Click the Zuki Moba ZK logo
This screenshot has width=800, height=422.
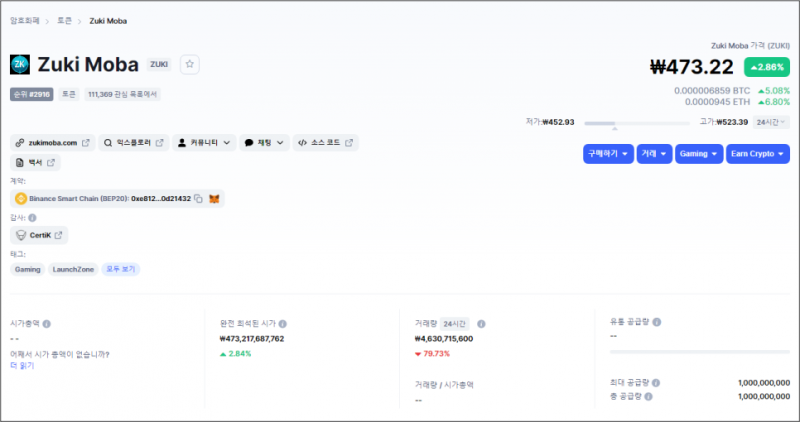click(x=20, y=65)
